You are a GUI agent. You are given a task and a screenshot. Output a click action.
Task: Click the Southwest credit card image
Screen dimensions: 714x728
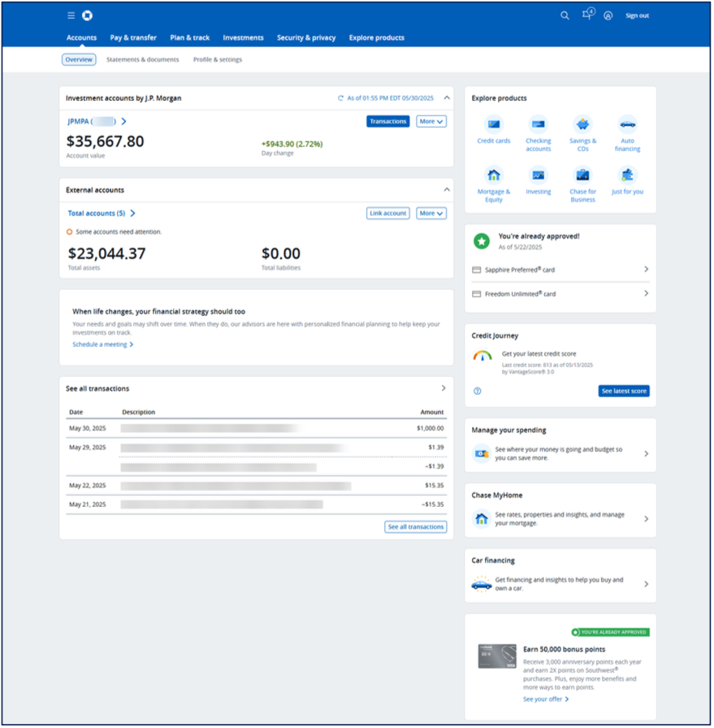499,657
